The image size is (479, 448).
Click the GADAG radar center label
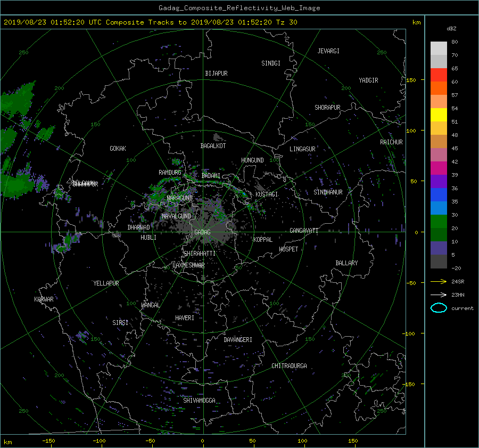pos(202,232)
